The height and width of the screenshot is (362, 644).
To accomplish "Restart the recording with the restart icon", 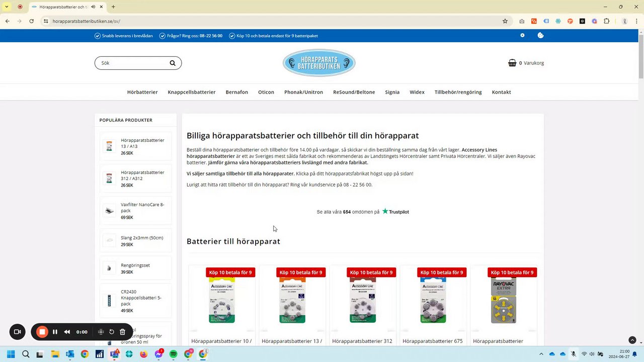I will 112,332.
